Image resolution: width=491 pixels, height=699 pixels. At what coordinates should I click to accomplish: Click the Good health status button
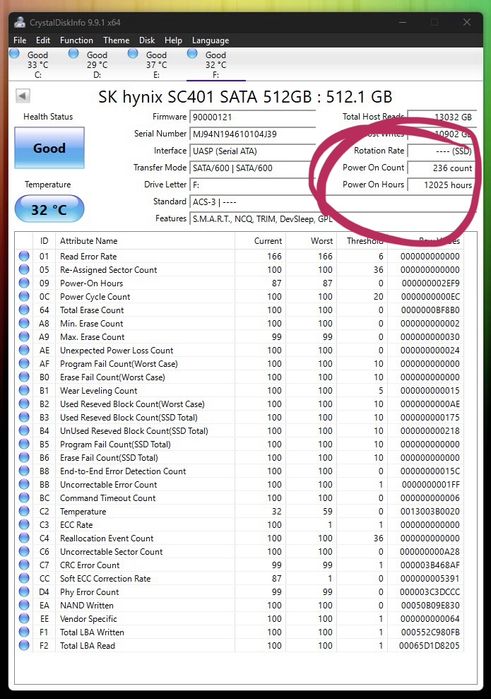click(49, 148)
